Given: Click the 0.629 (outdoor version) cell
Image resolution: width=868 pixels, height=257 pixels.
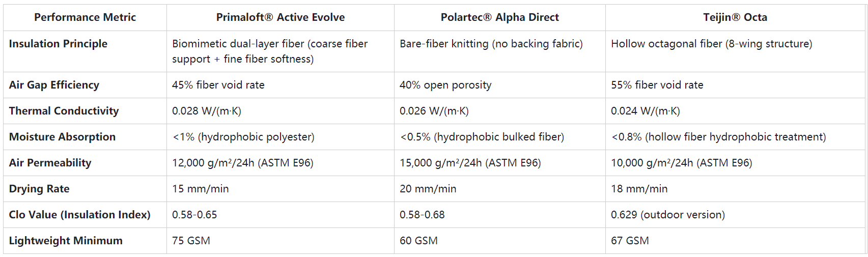Looking at the screenshot, I should coord(667,215).
